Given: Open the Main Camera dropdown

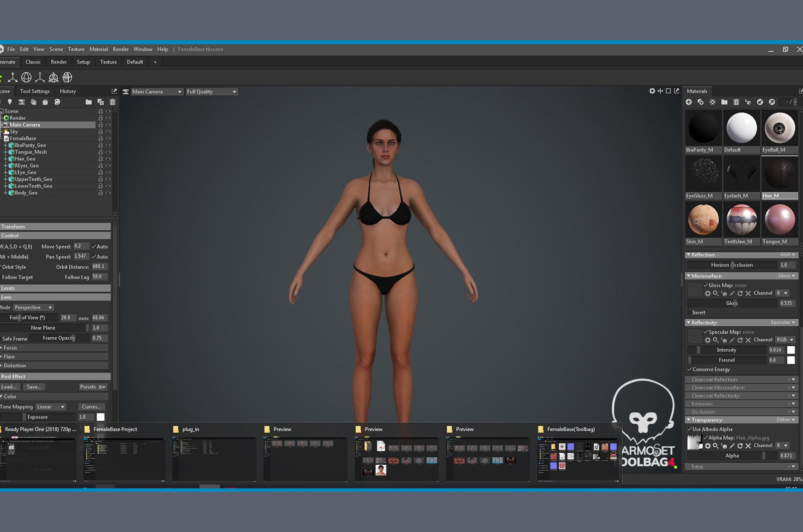Looking at the screenshot, I should pos(157,92).
